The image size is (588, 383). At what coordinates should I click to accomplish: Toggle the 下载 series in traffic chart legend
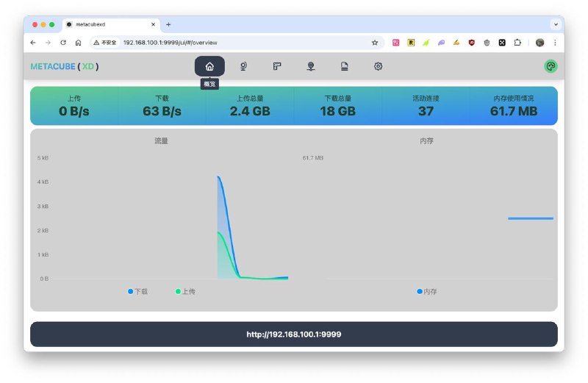coord(137,292)
